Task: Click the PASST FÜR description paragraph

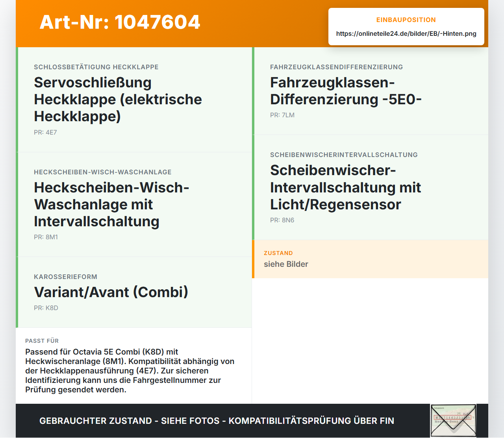Action: pyautogui.click(x=130, y=371)
